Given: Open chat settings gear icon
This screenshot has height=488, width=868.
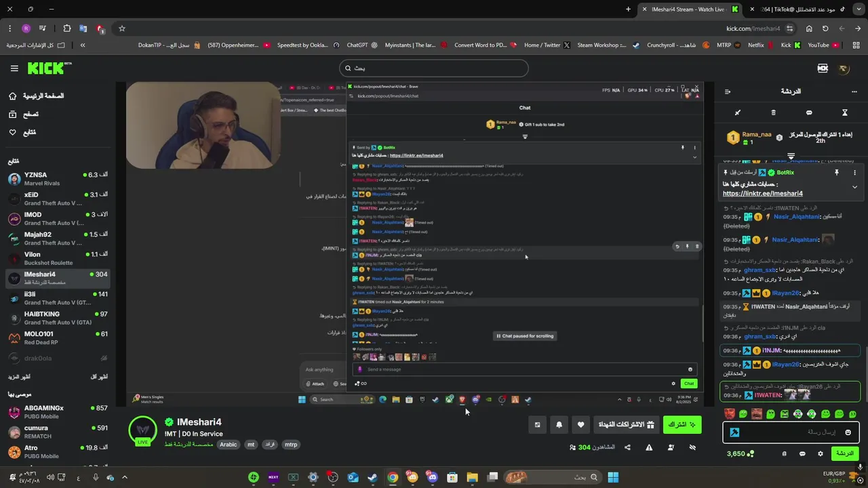Looking at the screenshot, I should click(x=820, y=453).
